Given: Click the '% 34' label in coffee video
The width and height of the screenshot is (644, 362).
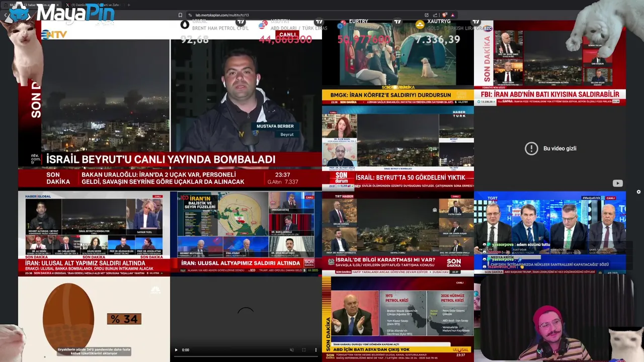Looking at the screenshot, I should [x=124, y=319].
